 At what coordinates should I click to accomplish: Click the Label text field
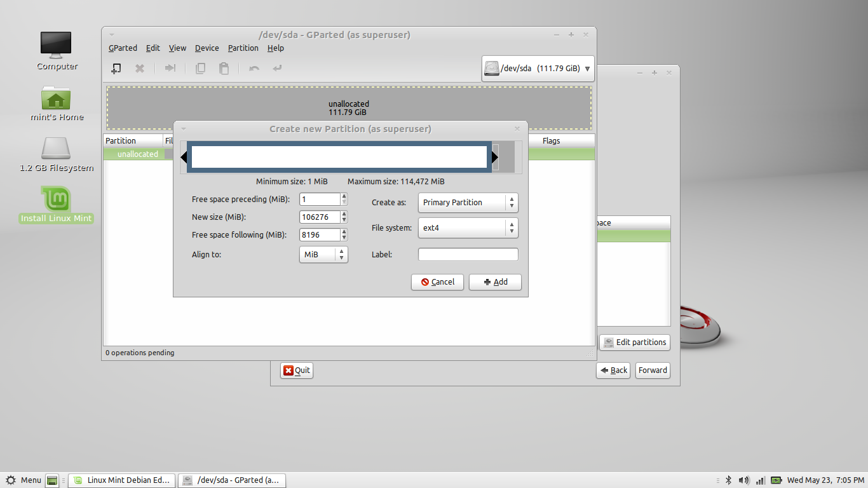point(468,255)
